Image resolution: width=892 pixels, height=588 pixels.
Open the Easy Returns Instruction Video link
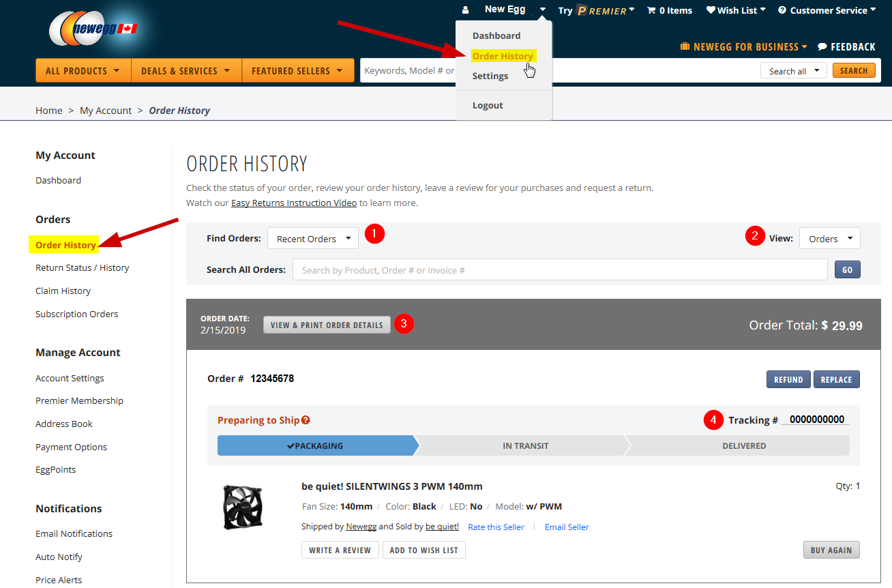tap(294, 203)
